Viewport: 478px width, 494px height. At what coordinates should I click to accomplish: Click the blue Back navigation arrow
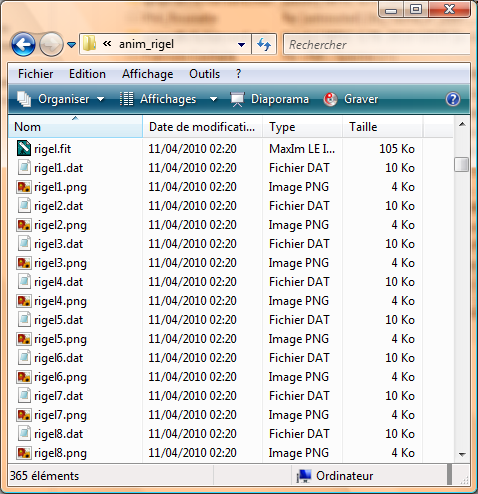coord(23,44)
